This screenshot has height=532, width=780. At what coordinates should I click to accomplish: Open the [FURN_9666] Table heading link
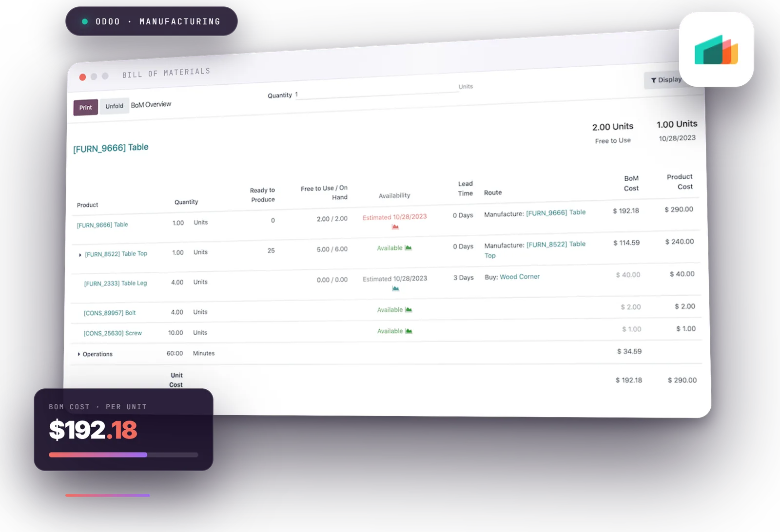point(111,148)
